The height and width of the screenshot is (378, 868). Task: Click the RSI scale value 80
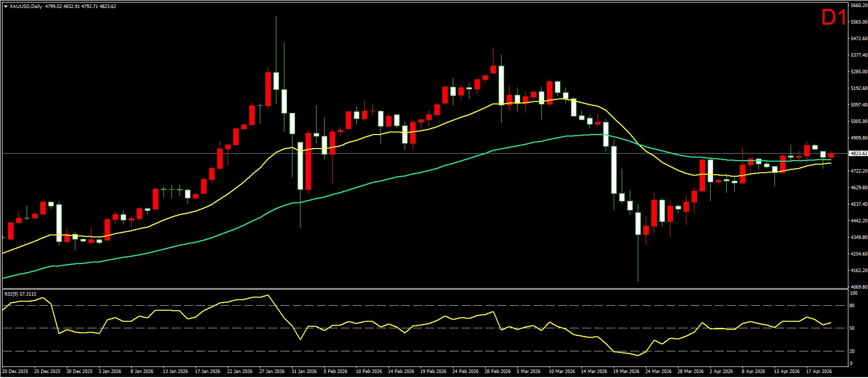click(852, 306)
